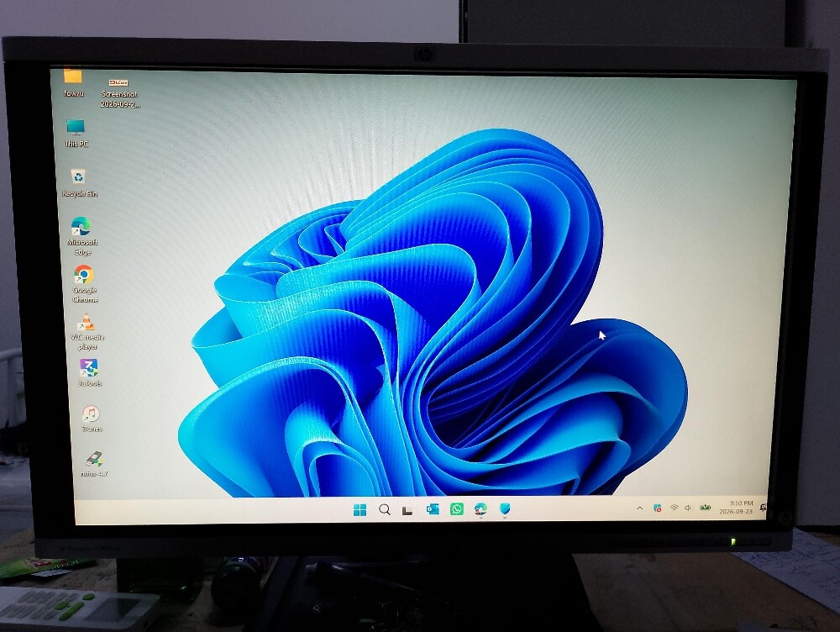This screenshot has height=632, width=840.
Task: Select the This PC desktop icon
Action: click(76, 128)
